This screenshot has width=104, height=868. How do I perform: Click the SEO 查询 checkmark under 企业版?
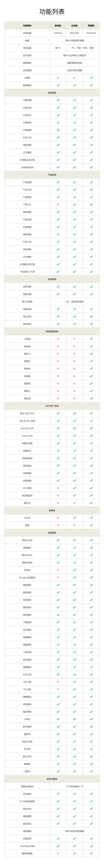click(74, 488)
